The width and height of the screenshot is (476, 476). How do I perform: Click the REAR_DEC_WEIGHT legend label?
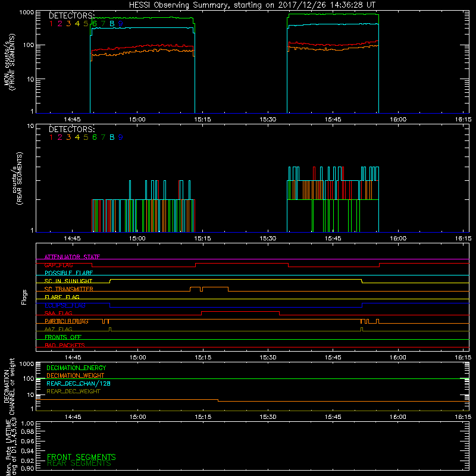point(73,392)
